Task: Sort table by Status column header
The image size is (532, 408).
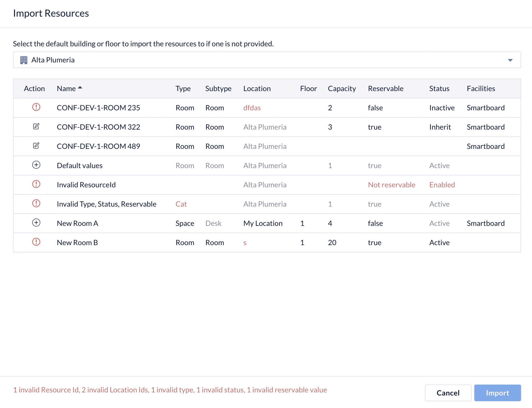Action: click(439, 89)
